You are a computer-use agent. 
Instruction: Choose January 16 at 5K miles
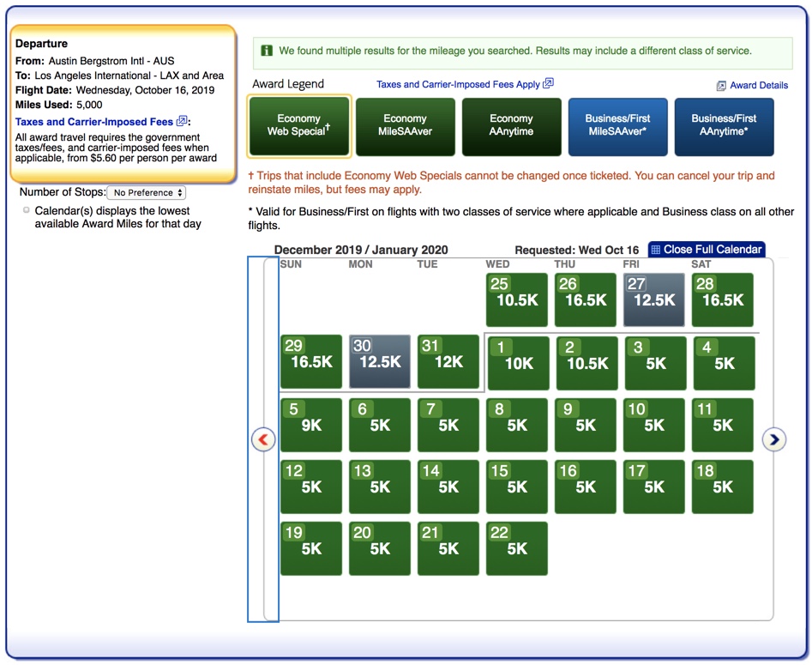click(585, 487)
